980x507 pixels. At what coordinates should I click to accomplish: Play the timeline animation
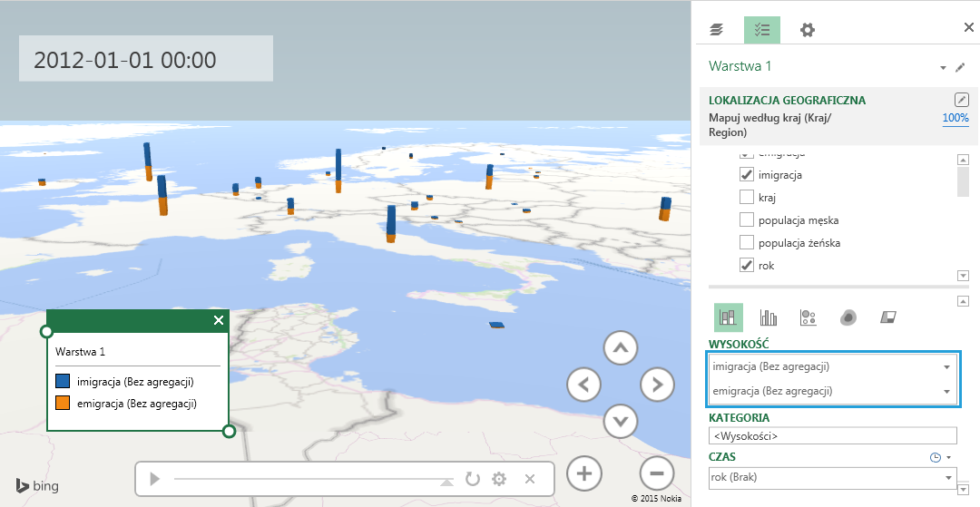click(x=155, y=479)
